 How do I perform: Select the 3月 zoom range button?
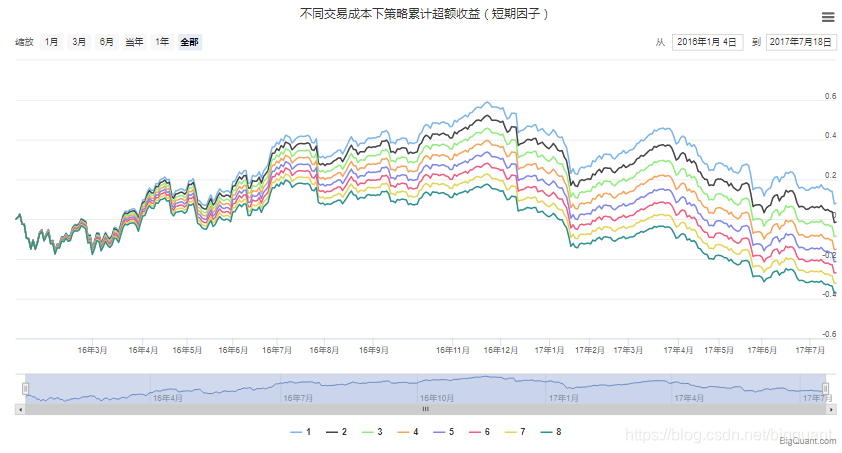click(x=79, y=42)
